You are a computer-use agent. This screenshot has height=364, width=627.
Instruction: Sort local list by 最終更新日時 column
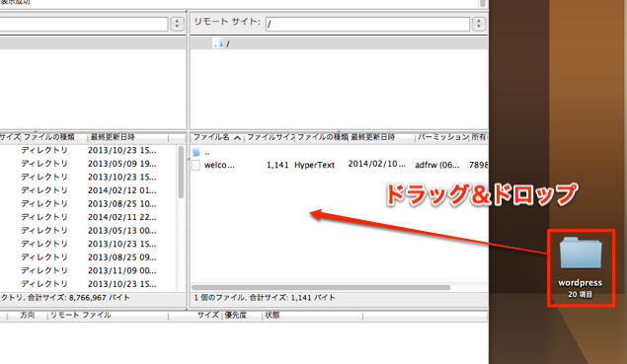point(127,137)
